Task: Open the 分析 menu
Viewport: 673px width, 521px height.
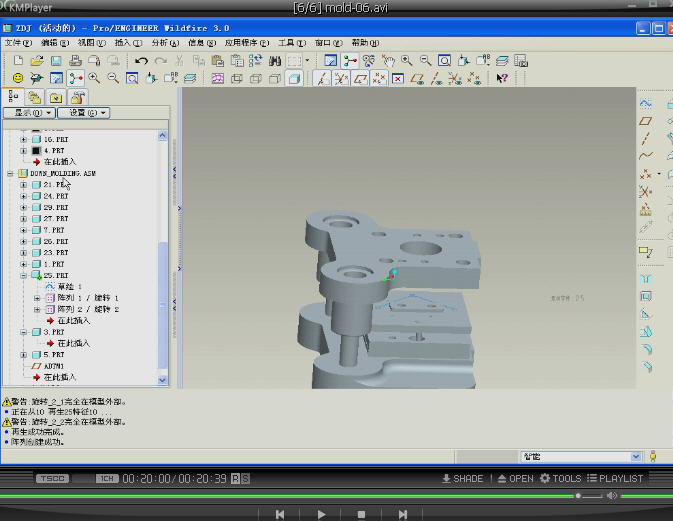Action: (x=165, y=43)
